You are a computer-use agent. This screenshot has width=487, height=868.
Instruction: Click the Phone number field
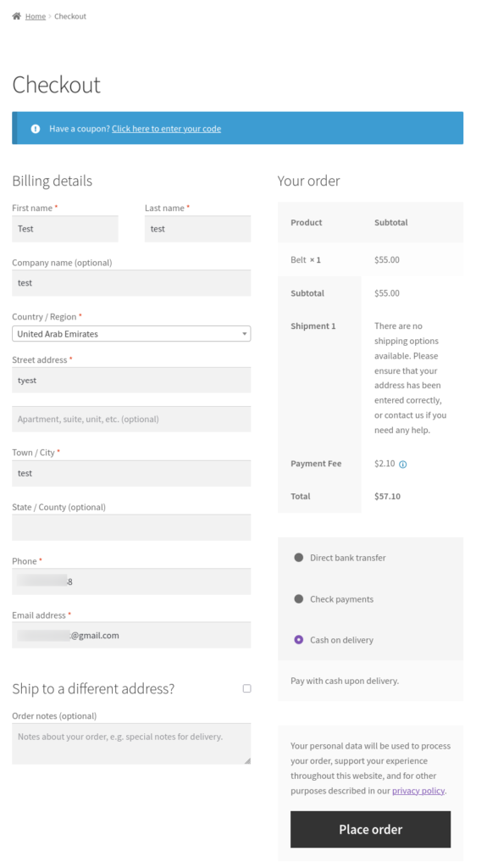pos(131,581)
